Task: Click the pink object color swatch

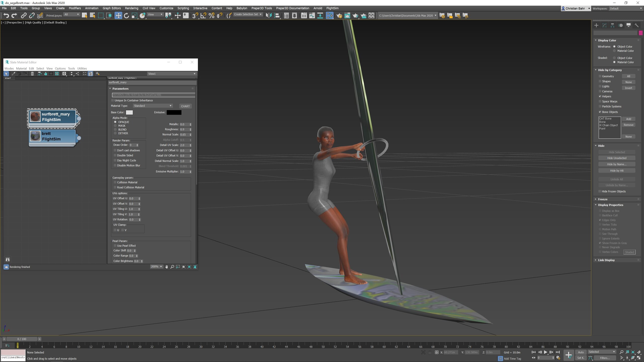Action: coord(640,33)
